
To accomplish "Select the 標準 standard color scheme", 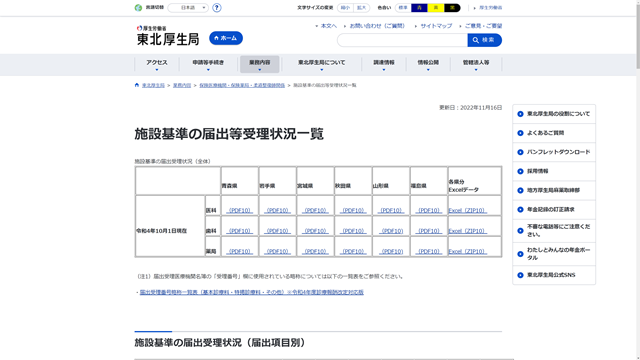I will pyautogui.click(x=403, y=8).
